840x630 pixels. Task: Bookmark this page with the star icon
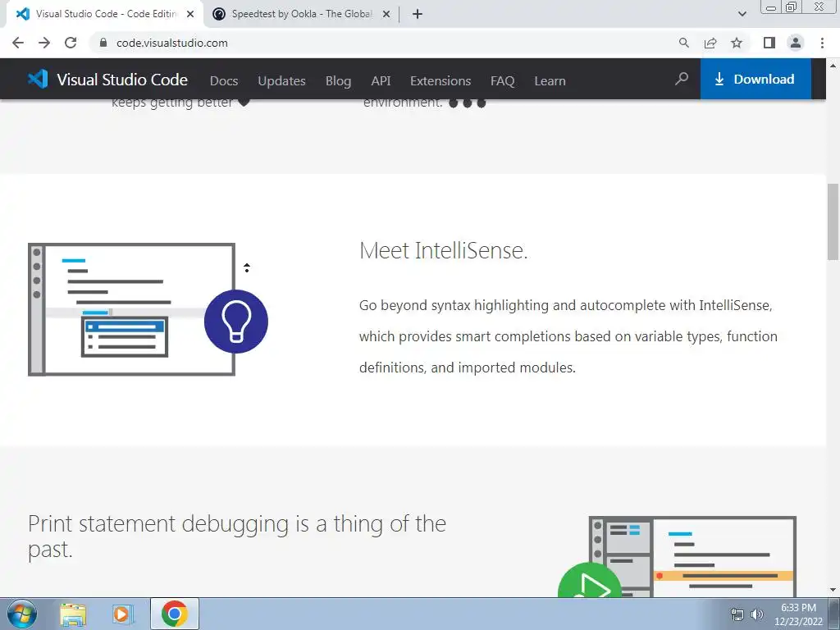[x=737, y=43]
